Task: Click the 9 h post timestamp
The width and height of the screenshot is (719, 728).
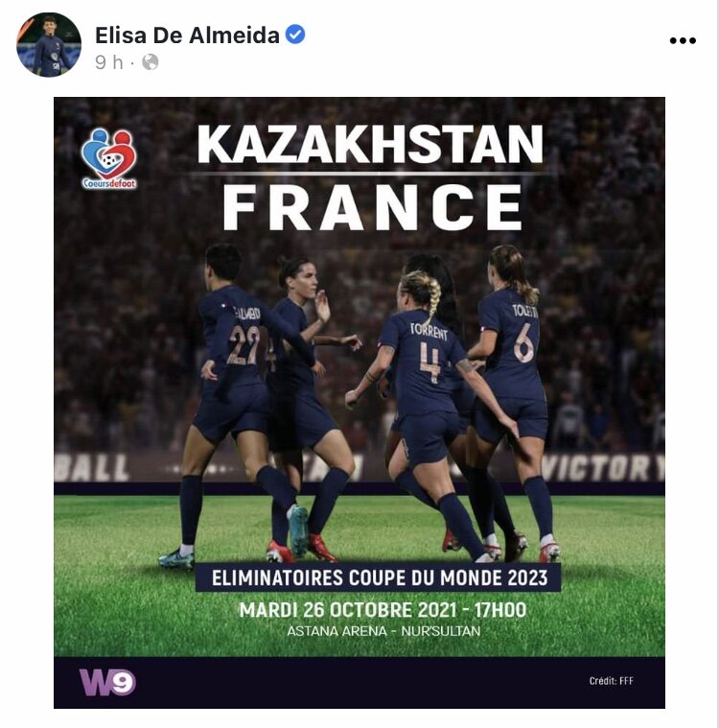Action: (109, 62)
